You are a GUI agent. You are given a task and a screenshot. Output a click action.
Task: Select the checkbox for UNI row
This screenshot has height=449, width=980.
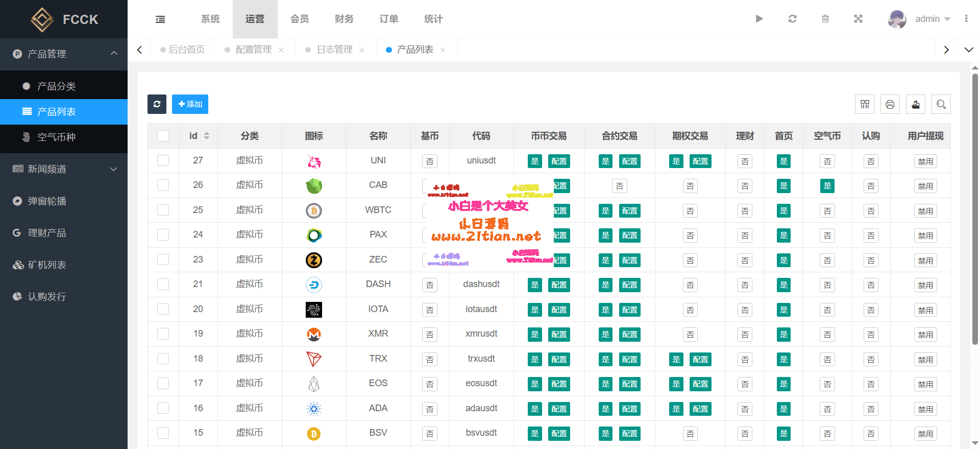[163, 160]
